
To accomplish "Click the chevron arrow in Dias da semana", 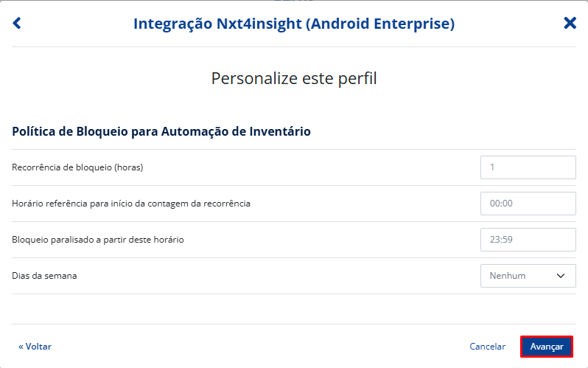I will pyautogui.click(x=561, y=276).
